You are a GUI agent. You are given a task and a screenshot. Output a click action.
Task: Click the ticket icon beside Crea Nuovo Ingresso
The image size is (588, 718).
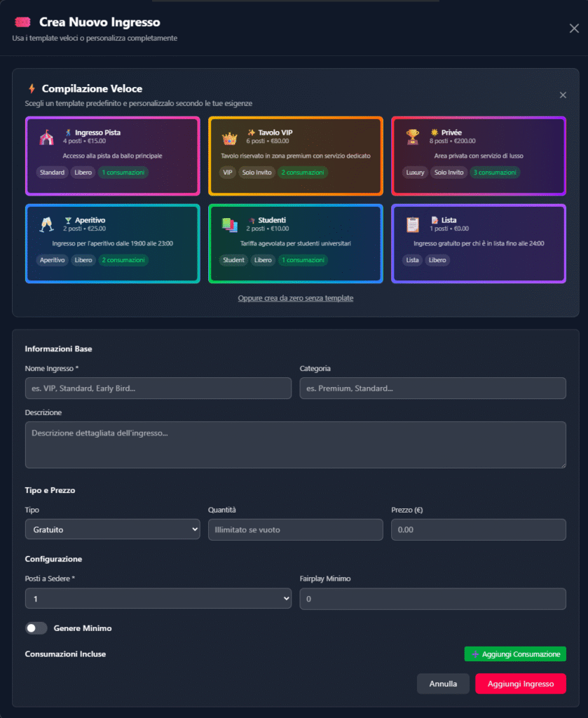pyautogui.click(x=22, y=23)
